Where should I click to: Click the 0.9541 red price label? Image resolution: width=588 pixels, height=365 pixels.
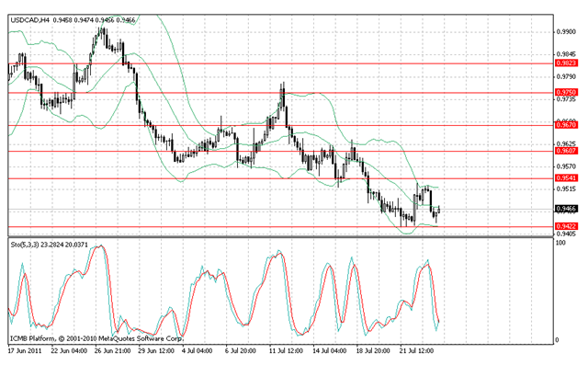pos(566,178)
